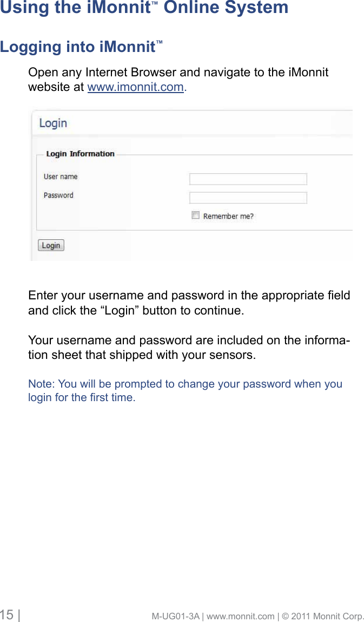
Task: Click the Password input field
Action: pyautogui.click(x=248, y=198)
